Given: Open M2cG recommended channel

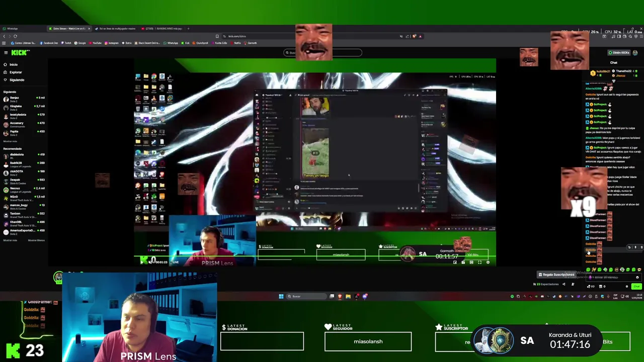Looking at the screenshot, I should coord(24,198).
